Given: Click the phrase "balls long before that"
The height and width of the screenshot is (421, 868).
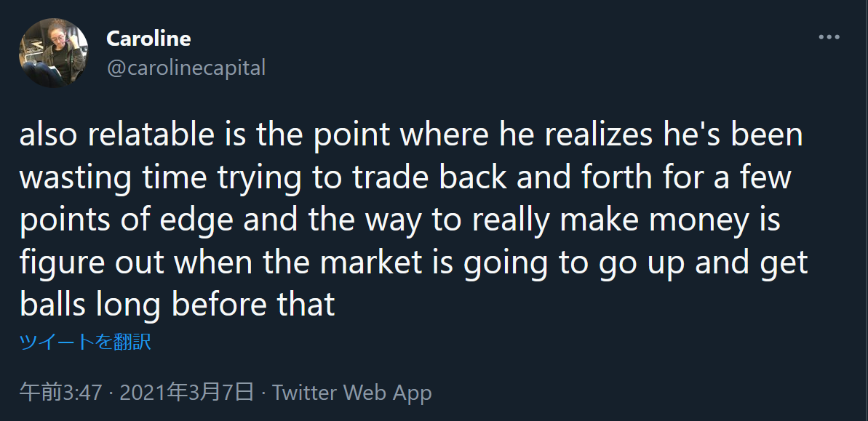Looking at the screenshot, I should 177,304.
